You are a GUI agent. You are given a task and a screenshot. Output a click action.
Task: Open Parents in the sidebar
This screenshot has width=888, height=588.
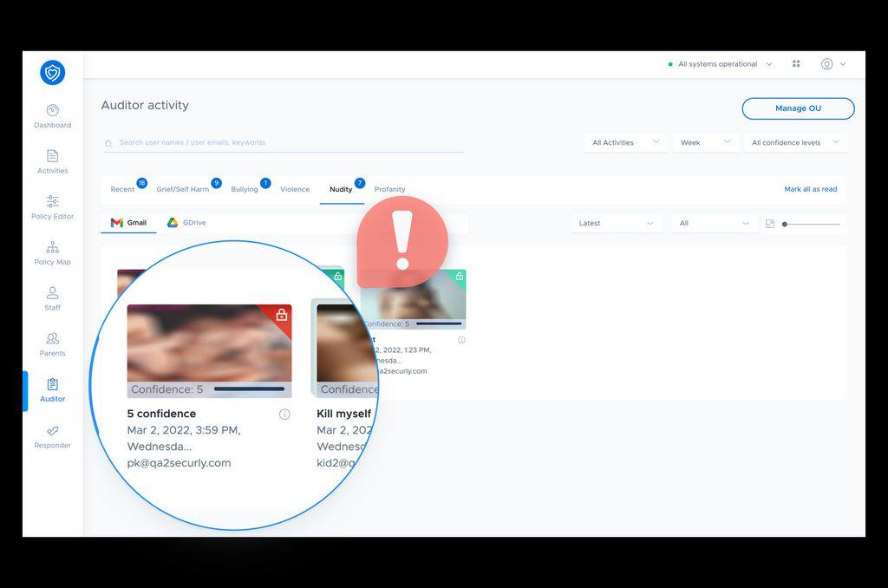pos(53,344)
